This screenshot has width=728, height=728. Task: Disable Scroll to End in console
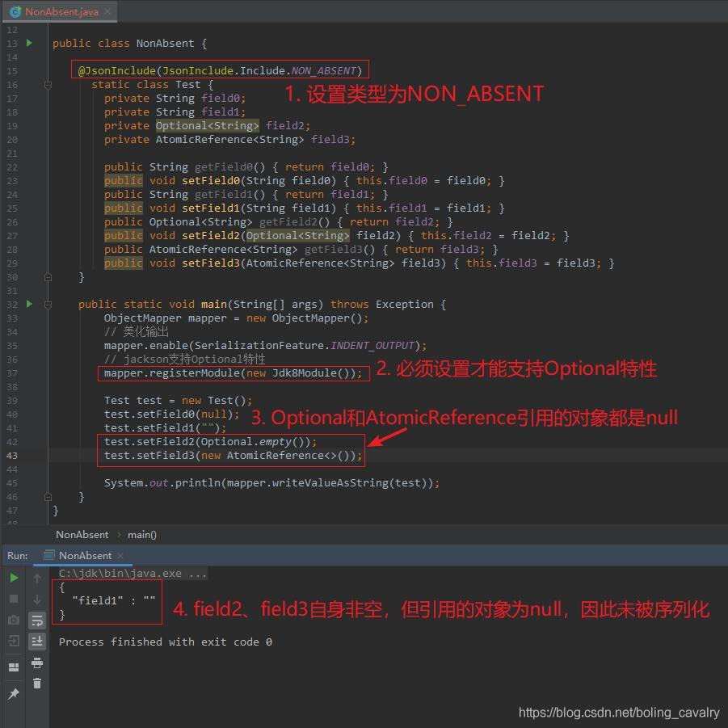pyautogui.click(x=37, y=640)
